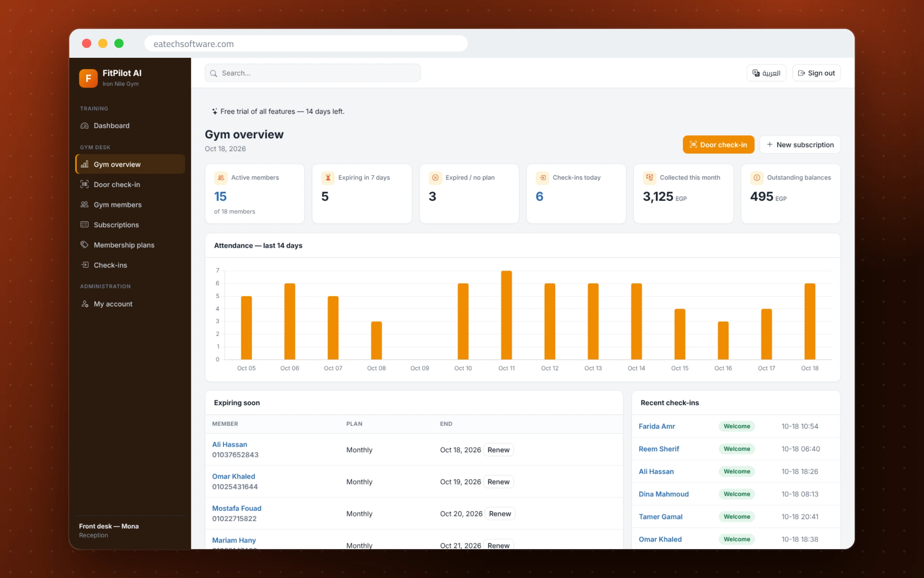Open Mostafa Fouad member link
The width and height of the screenshot is (924, 578).
(x=236, y=508)
